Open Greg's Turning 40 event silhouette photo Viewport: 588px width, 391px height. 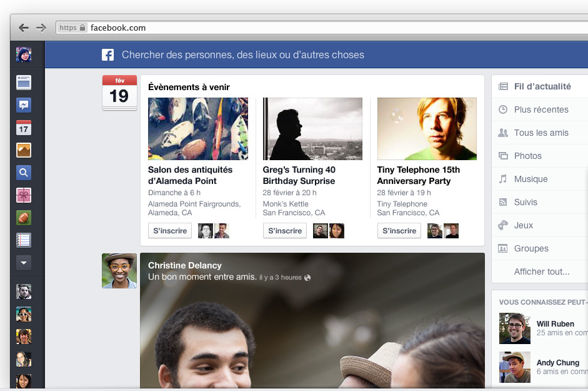click(x=312, y=129)
